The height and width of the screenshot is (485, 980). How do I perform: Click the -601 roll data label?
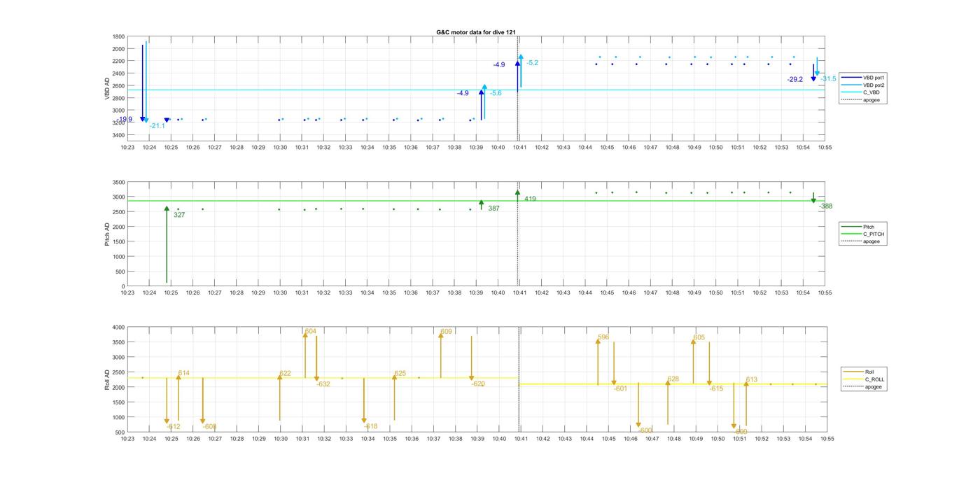(x=620, y=388)
